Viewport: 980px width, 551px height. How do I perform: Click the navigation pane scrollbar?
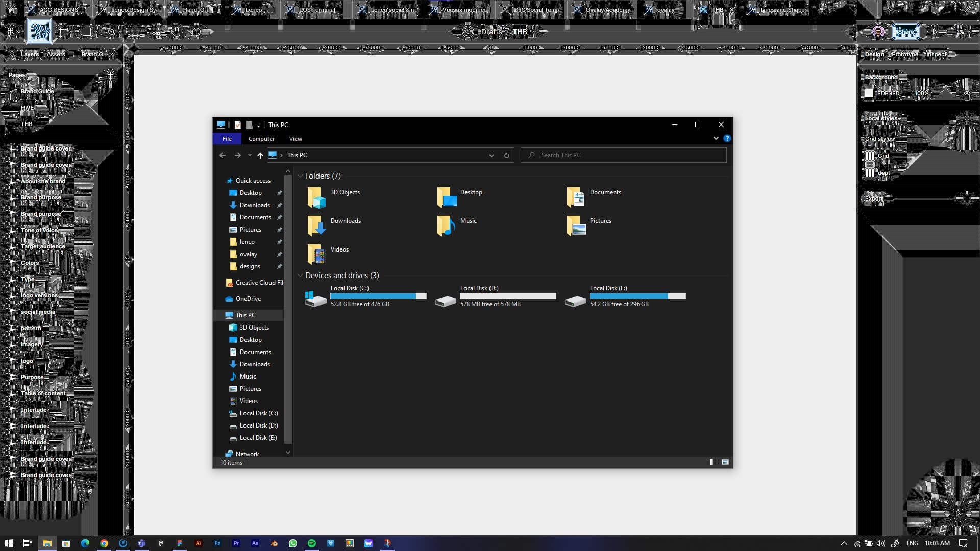point(288,310)
